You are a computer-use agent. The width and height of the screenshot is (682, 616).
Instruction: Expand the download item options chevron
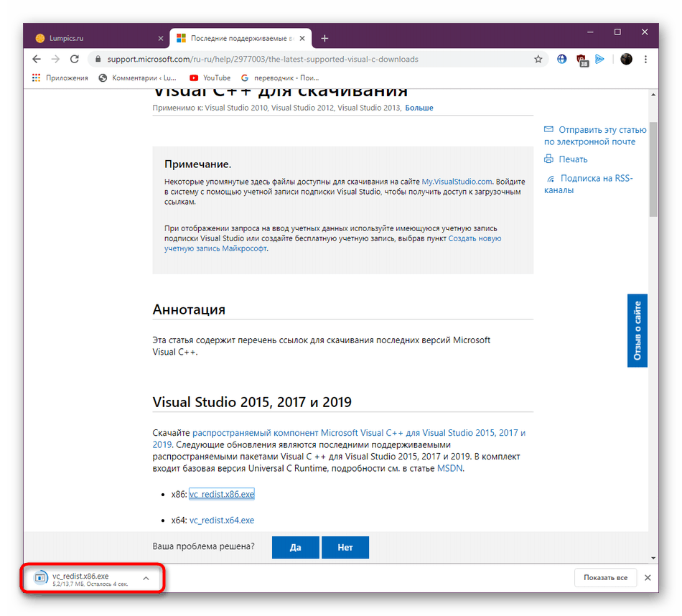coord(146,578)
